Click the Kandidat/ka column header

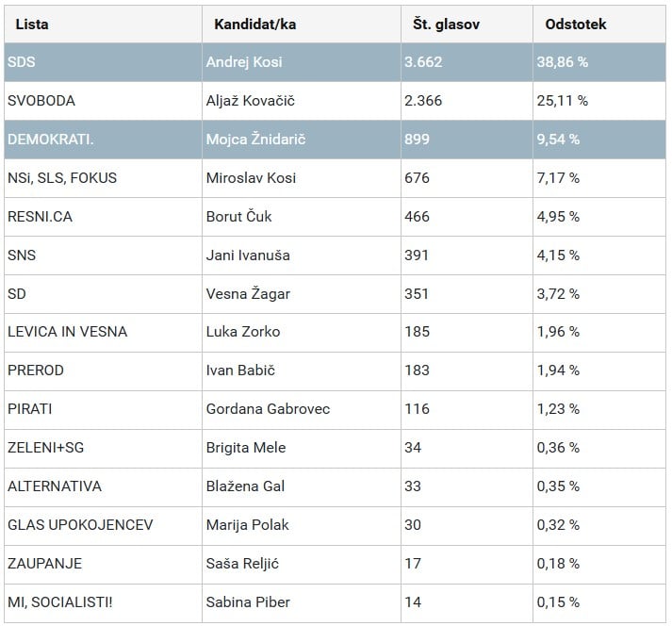coord(254,24)
